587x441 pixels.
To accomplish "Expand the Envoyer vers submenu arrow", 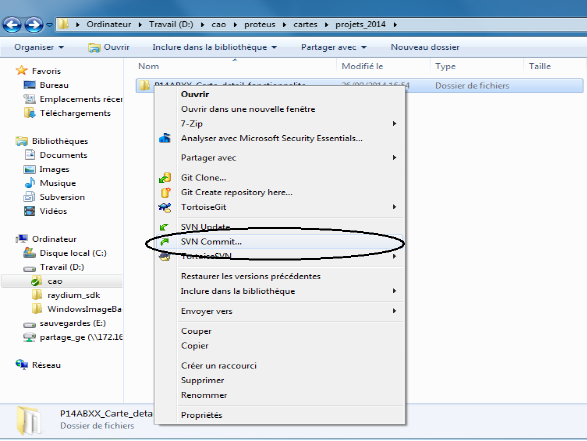I will pos(394,311).
